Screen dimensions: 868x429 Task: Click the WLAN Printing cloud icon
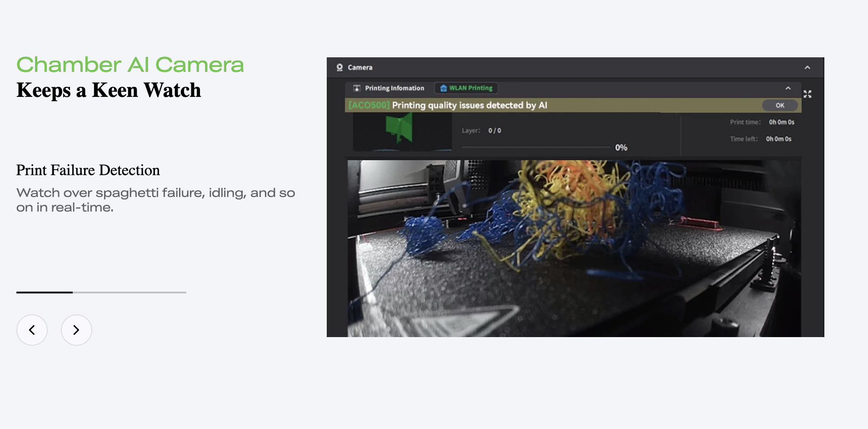pyautogui.click(x=443, y=88)
